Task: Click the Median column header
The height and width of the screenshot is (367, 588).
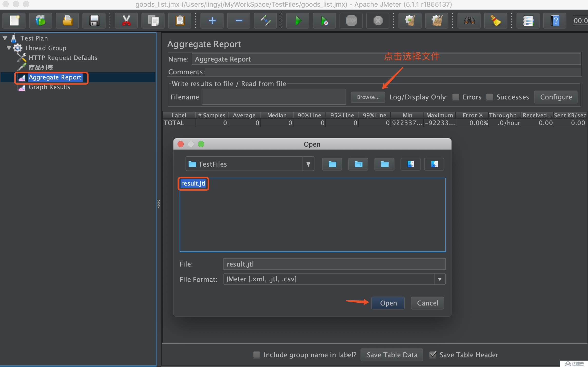Action: click(277, 115)
